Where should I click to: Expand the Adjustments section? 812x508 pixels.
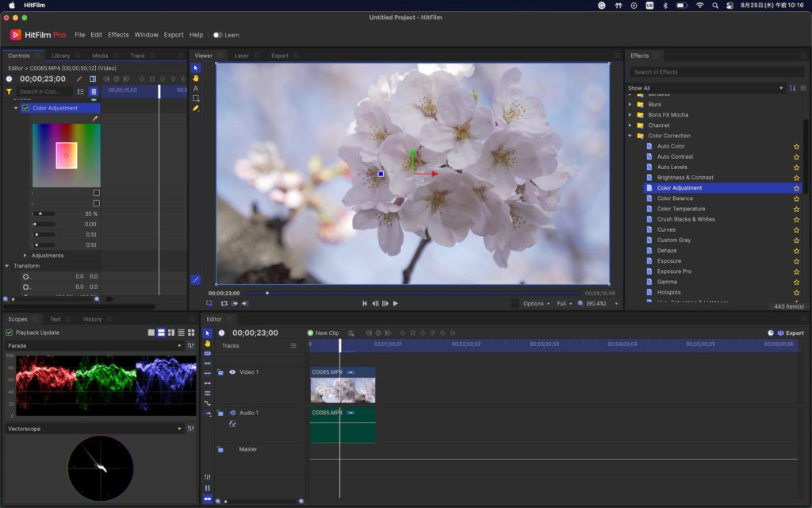tap(25, 256)
